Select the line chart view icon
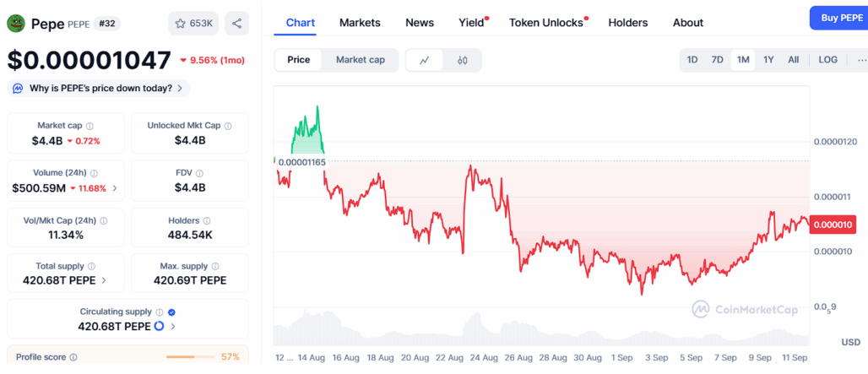Image resolution: width=868 pixels, height=374 pixels. click(x=425, y=60)
